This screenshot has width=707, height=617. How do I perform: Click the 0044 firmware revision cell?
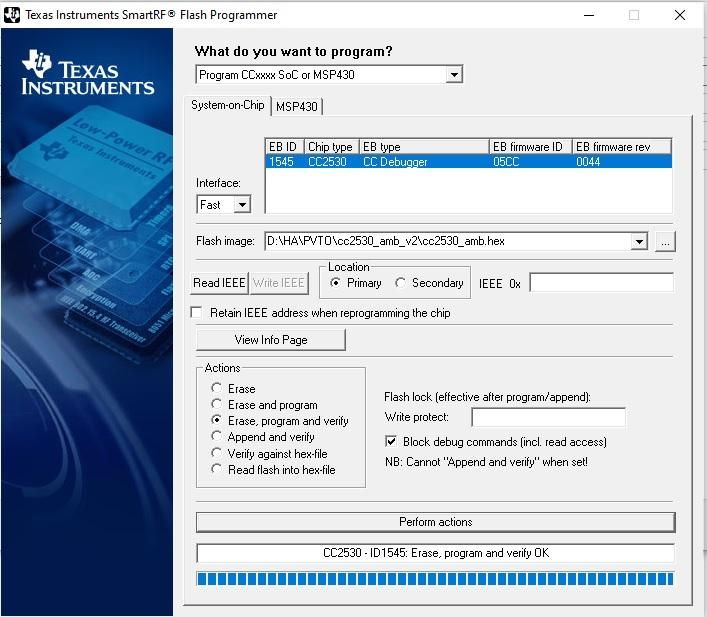588,162
